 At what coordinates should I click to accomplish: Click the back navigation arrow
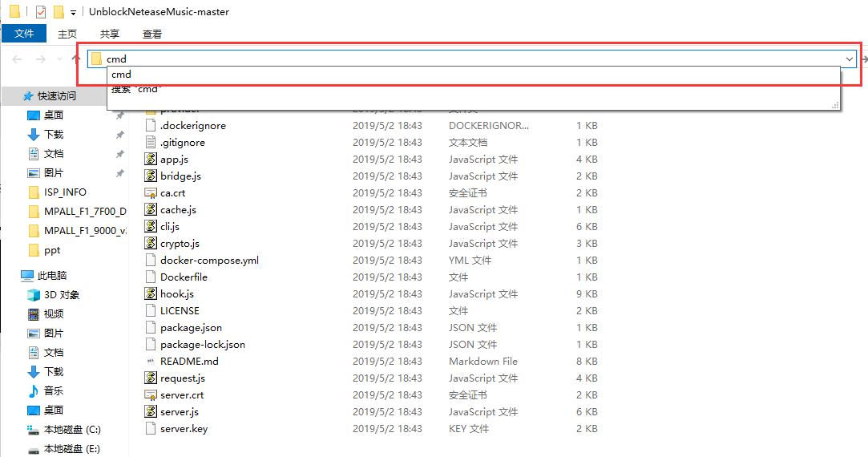(18, 59)
